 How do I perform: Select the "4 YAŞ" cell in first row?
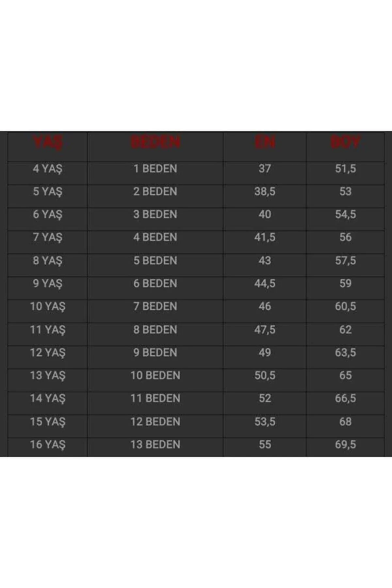47,169
